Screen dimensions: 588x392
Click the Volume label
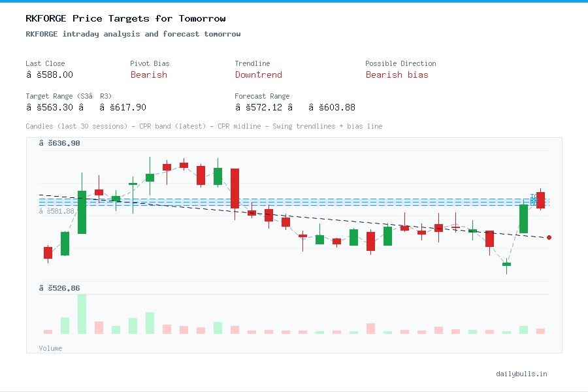[x=50, y=348]
